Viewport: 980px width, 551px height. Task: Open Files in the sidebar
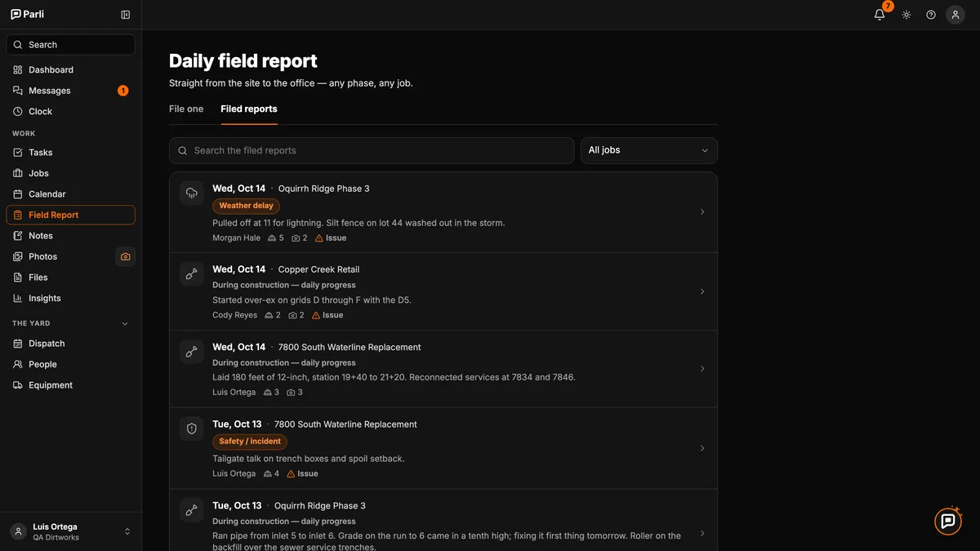click(70, 278)
